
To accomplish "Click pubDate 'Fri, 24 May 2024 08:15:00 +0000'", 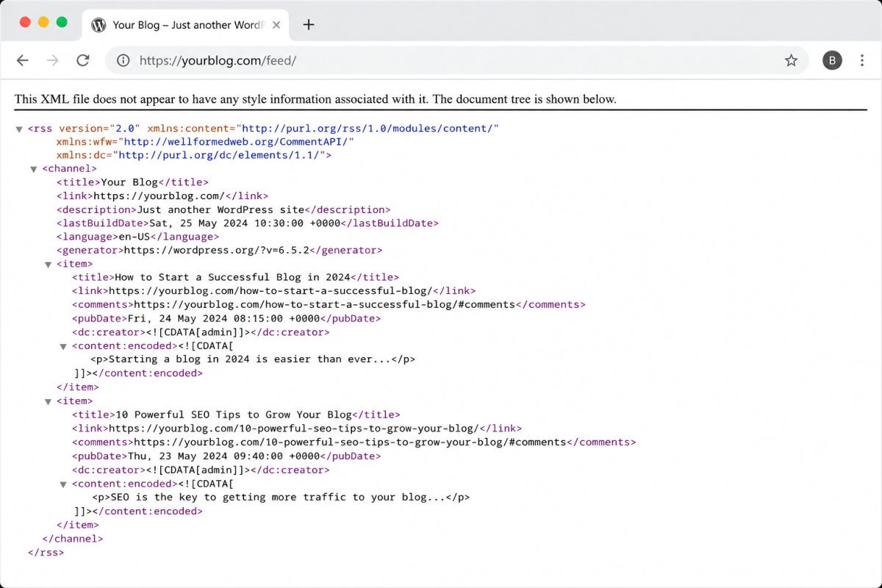I will 223,318.
